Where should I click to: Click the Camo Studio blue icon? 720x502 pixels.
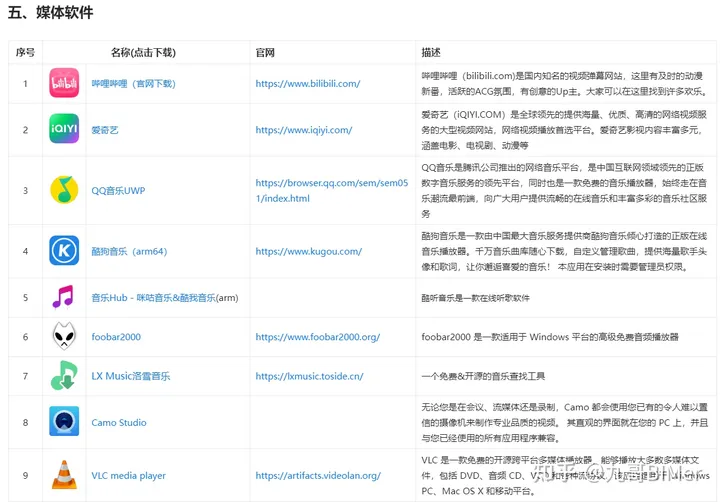click(64, 421)
